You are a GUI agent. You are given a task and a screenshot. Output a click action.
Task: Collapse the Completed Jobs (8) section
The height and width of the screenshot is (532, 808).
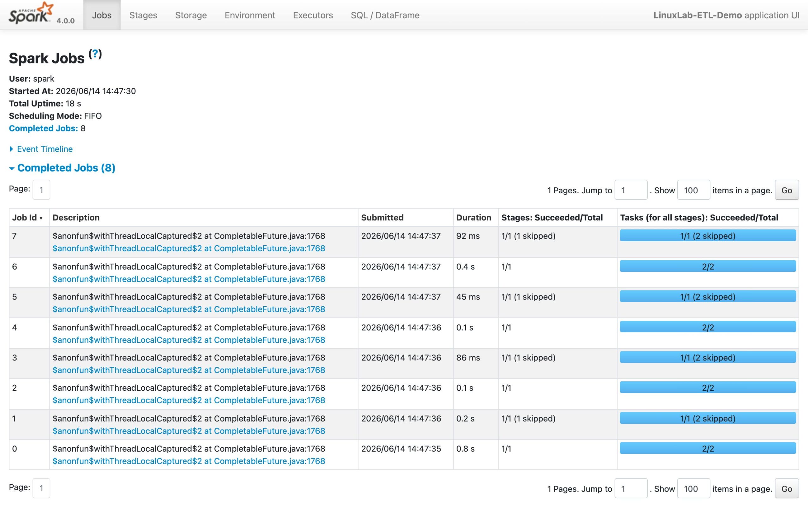[62, 168]
